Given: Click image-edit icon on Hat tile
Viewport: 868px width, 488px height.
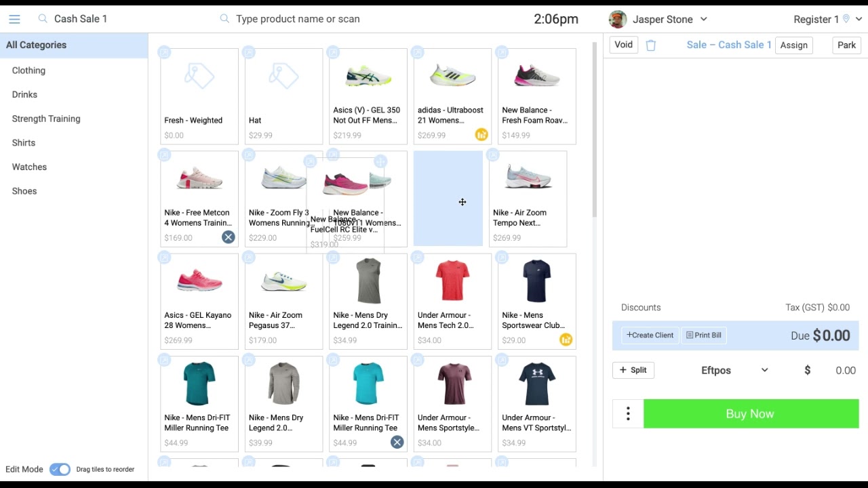Looking at the screenshot, I should [x=249, y=52].
